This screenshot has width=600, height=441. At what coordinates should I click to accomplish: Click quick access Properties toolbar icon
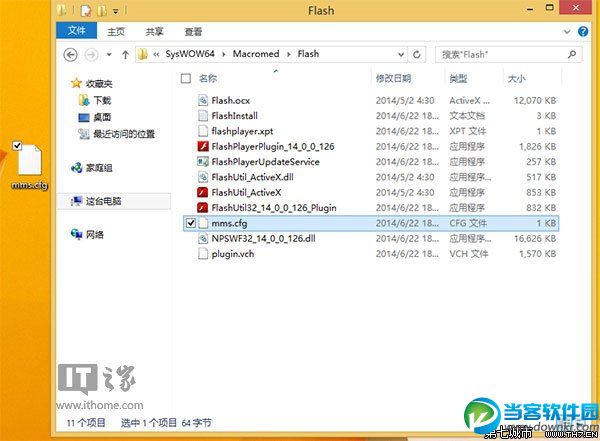[86, 11]
